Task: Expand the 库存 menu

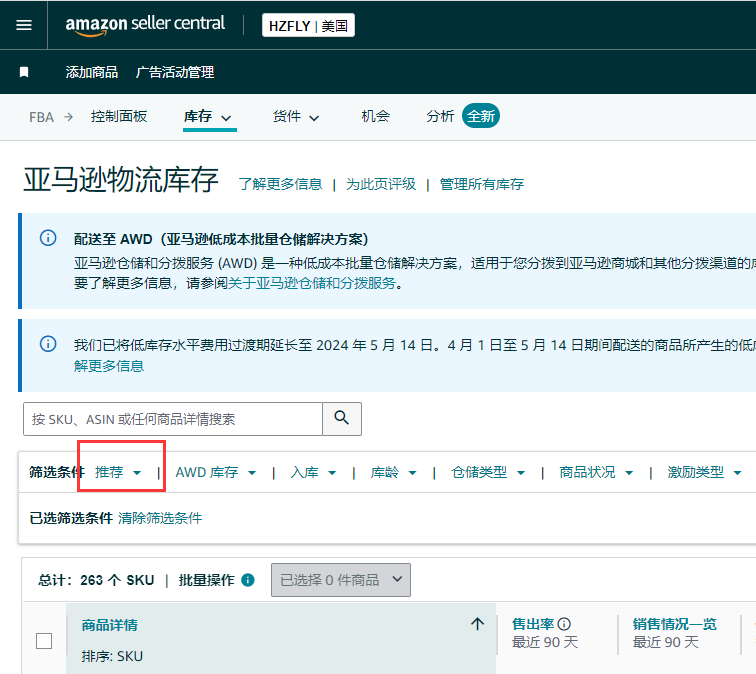Action: (208, 117)
